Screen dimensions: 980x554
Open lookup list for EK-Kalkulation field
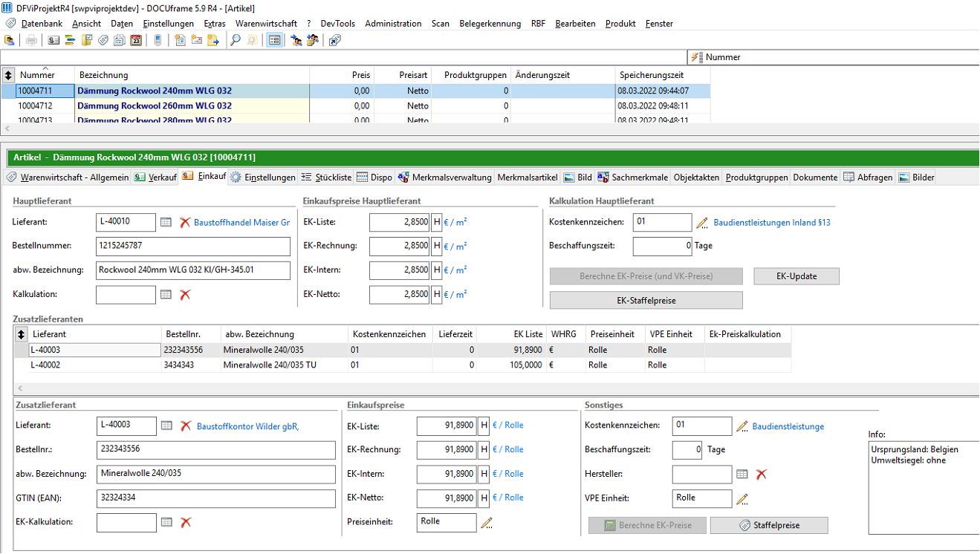pos(166,522)
